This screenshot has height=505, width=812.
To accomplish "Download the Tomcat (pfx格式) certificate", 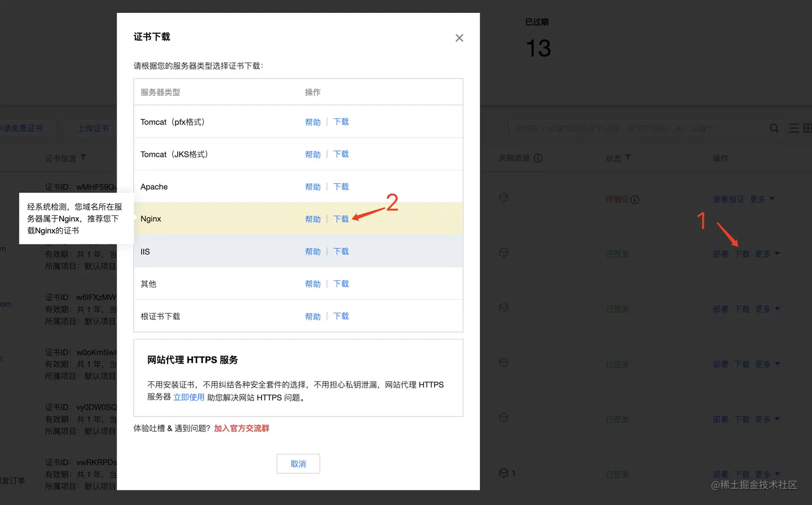I will point(341,122).
